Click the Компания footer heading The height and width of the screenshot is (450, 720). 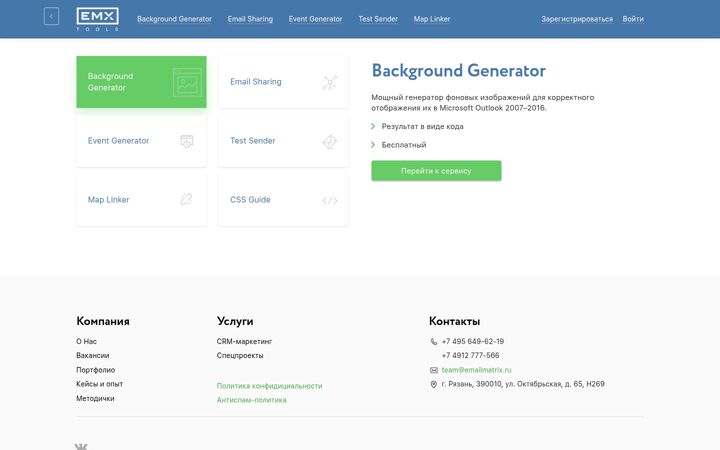point(103,321)
